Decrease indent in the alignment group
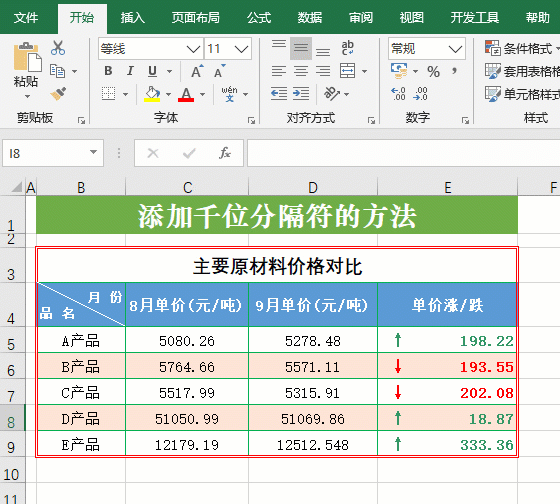Viewport: 560px width, 504px height. [x=279, y=94]
